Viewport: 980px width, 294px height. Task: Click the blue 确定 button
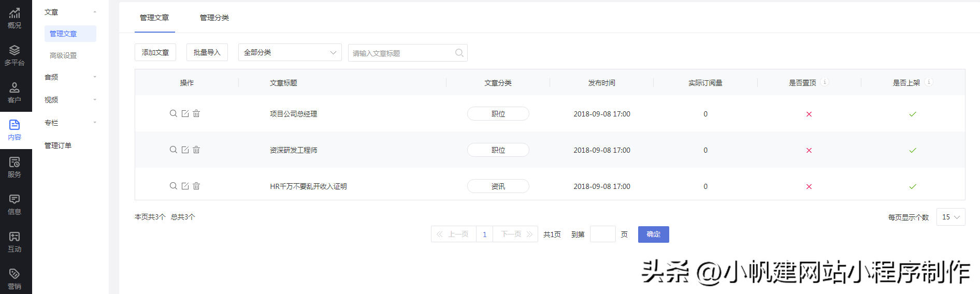(x=654, y=234)
